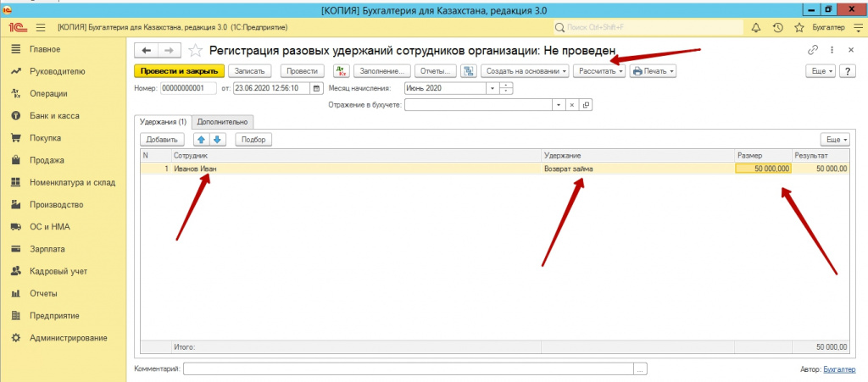Move row down with blue arrow
Viewport: 868px width, 382px height.
tap(218, 140)
